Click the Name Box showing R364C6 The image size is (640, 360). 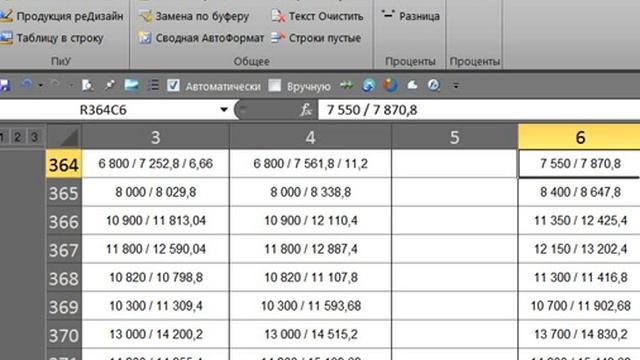[x=108, y=110]
